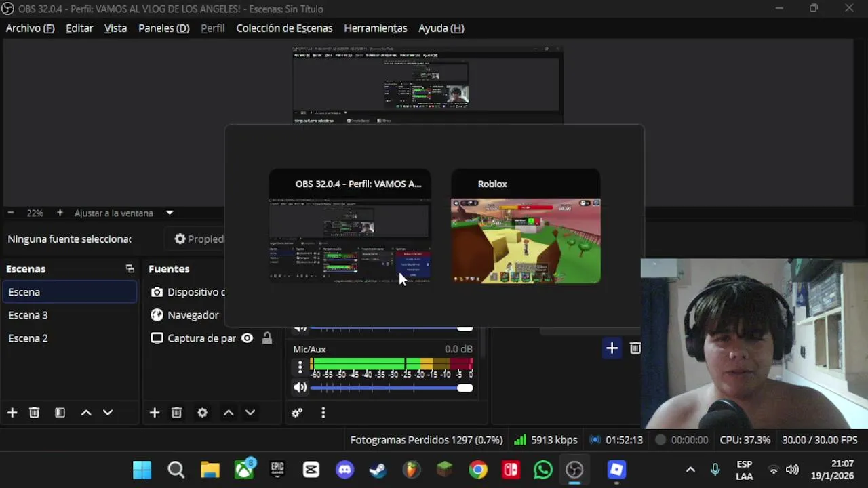Open Mic/Aux channel options three-dots

click(300, 367)
